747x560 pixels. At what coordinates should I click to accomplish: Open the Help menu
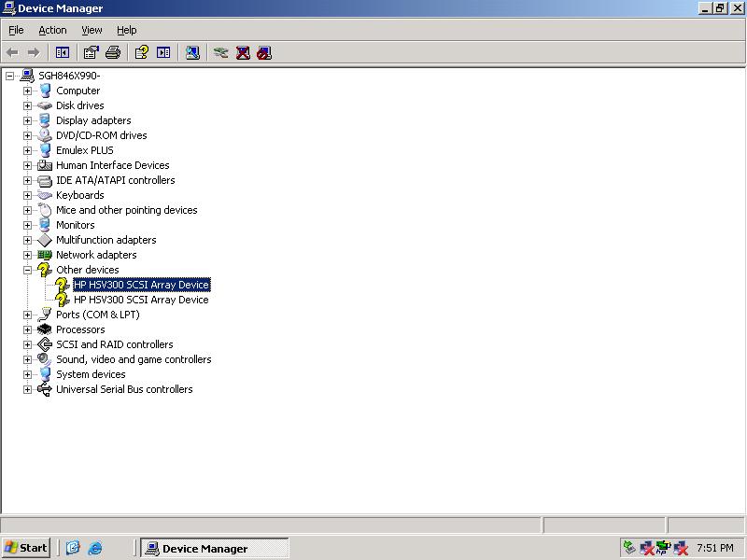click(127, 30)
